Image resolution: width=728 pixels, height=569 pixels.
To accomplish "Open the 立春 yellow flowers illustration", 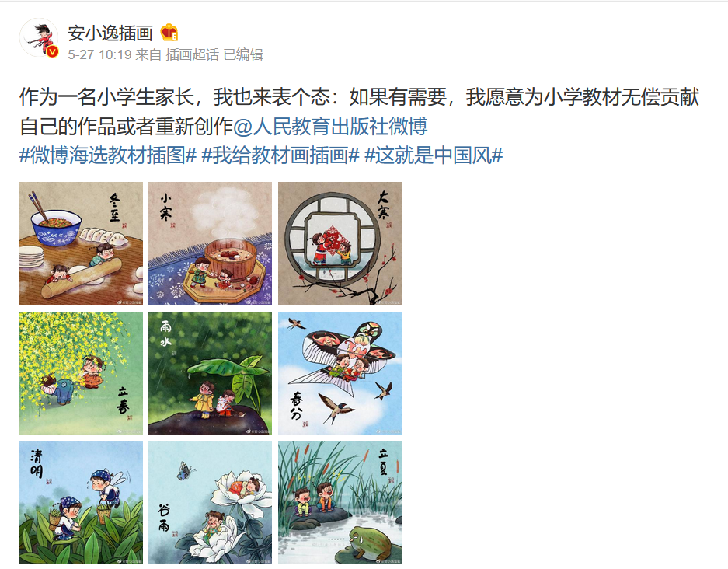I will point(82,373).
